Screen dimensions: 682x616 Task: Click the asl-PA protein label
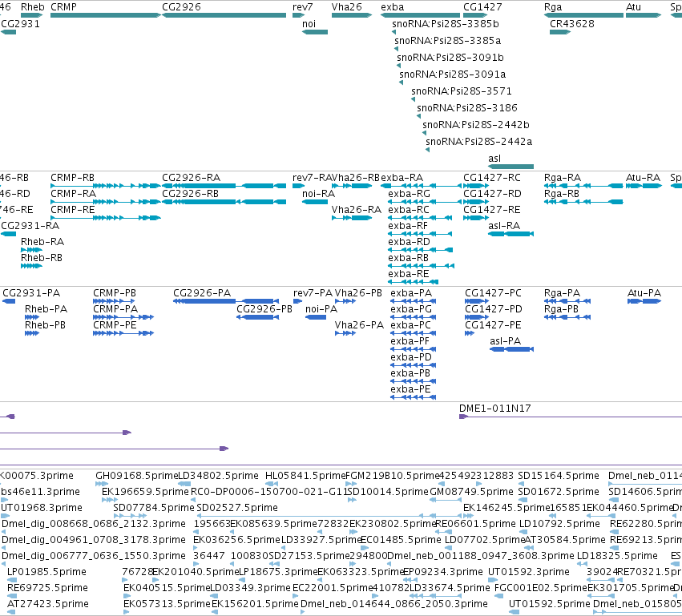click(505, 342)
